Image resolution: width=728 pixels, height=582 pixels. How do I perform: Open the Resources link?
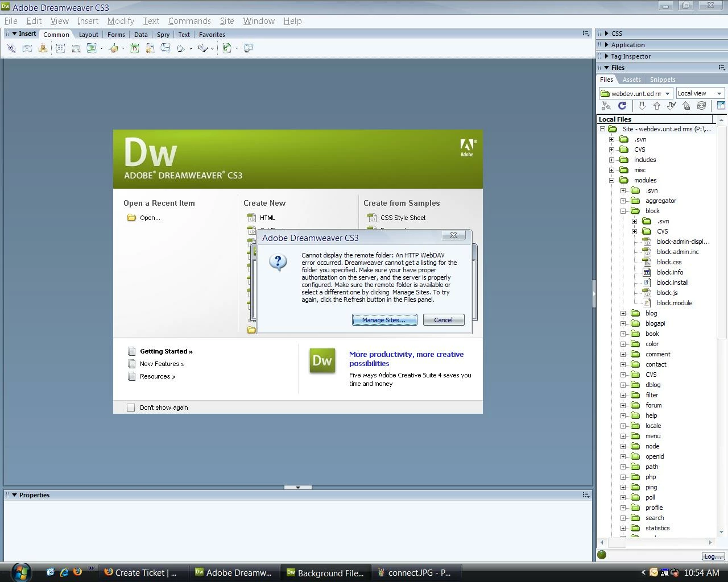tap(158, 376)
